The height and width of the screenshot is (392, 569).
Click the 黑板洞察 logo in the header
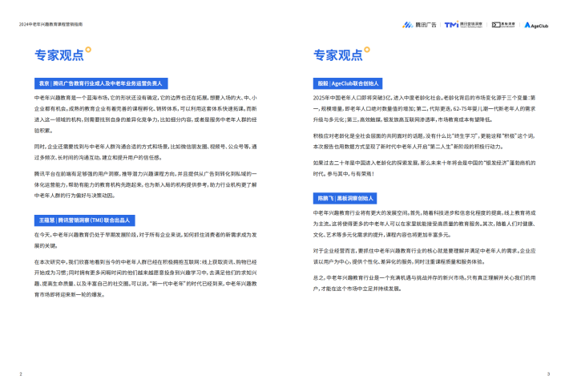click(x=503, y=25)
